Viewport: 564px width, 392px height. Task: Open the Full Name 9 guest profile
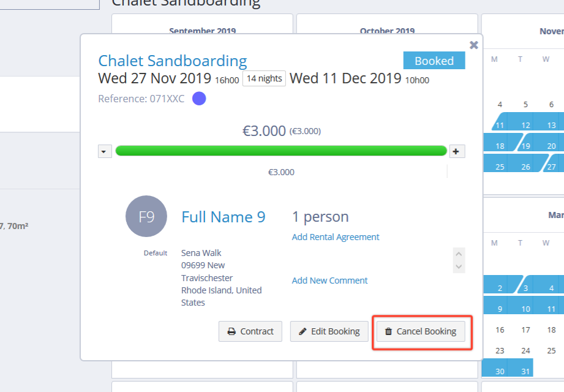point(224,217)
